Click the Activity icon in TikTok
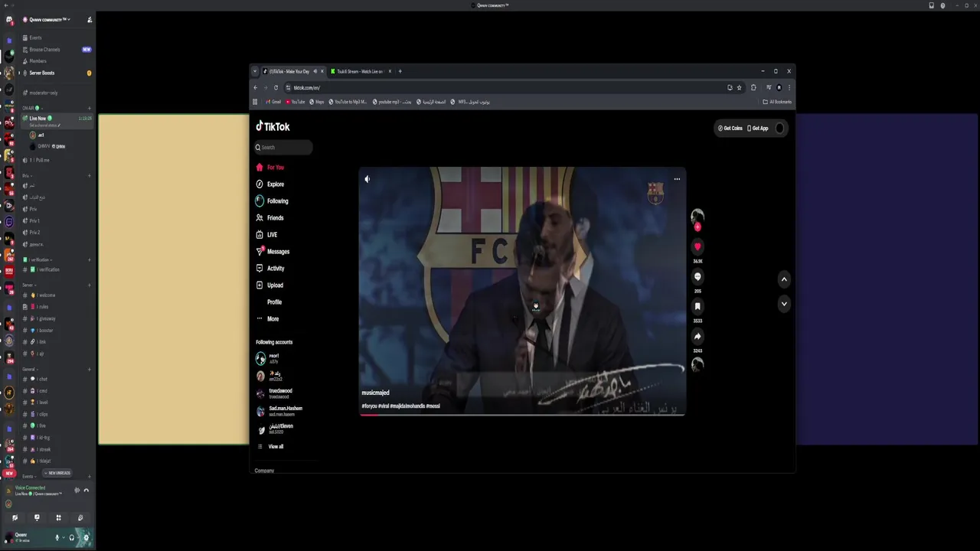Screen dimensions: 980x551 (x=260, y=268)
